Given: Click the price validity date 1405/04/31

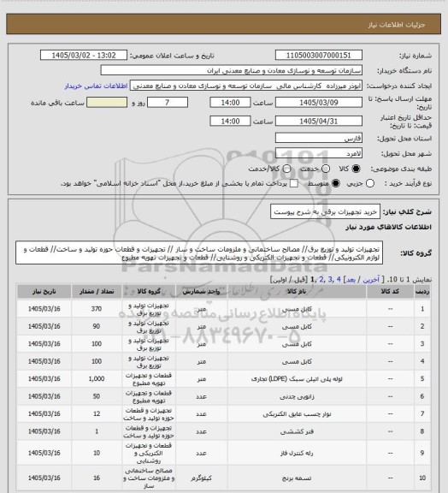Looking at the screenshot, I should [x=319, y=121].
